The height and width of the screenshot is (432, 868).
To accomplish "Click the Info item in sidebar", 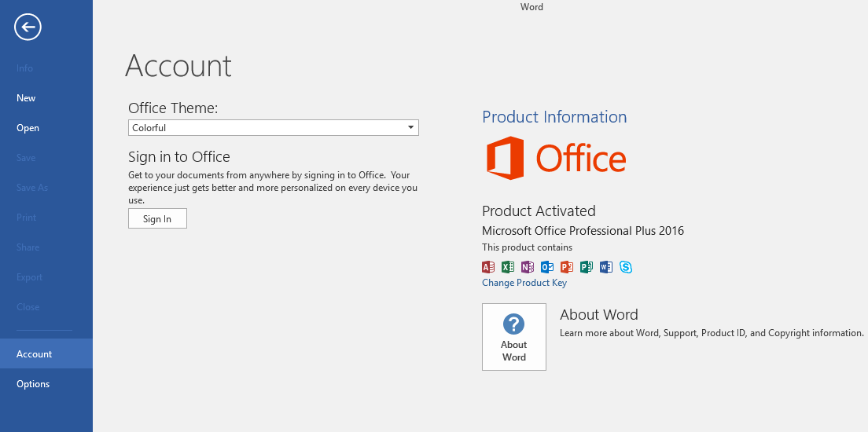I will [x=24, y=68].
